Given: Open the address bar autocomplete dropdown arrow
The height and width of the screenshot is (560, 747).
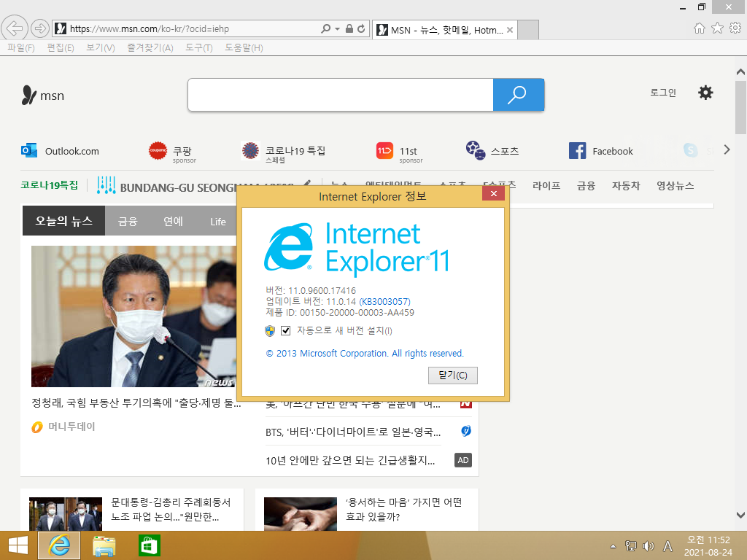Looking at the screenshot, I should pyautogui.click(x=337, y=29).
